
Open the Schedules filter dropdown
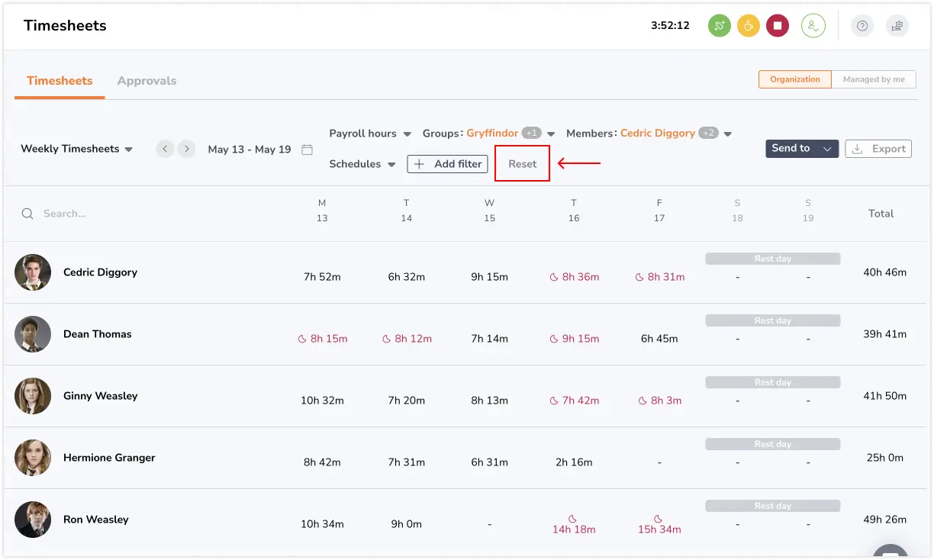tap(362, 164)
